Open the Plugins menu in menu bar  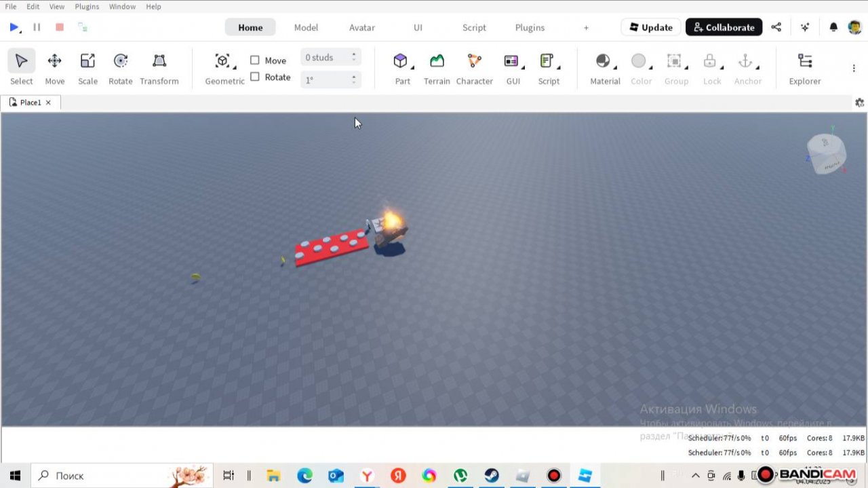(87, 6)
